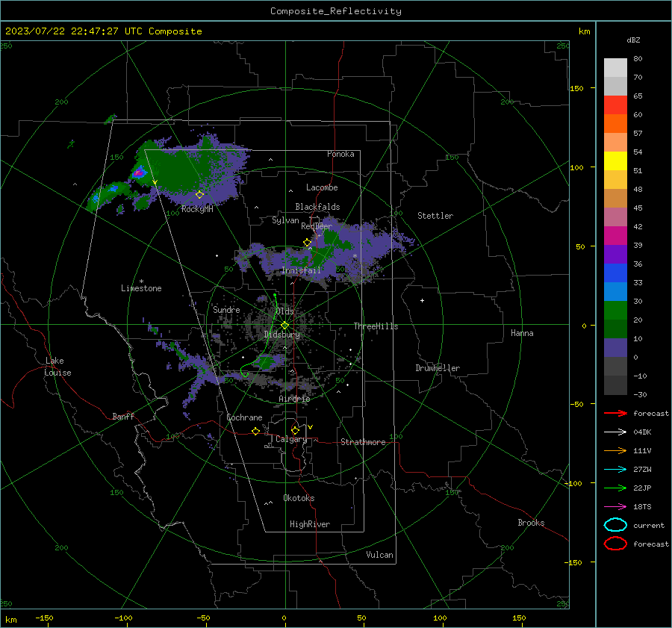Screen dimensions: 672x628
Task: Click the white 04DK arrow legend icon
Action: (615, 432)
